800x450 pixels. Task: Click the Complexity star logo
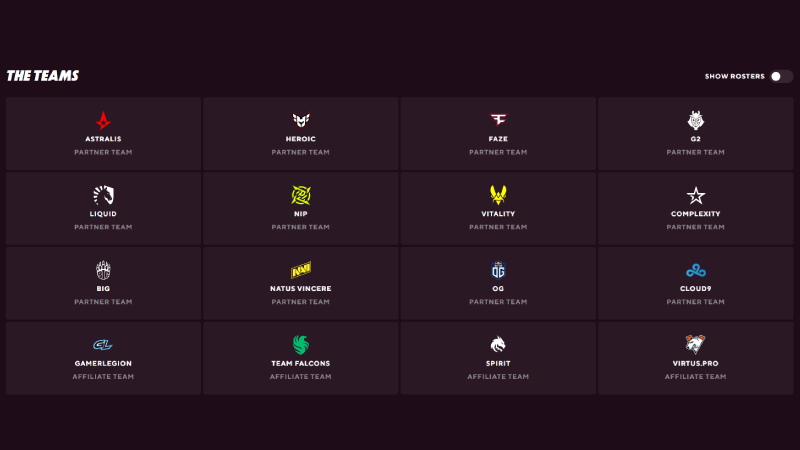click(x=695, y=195)
